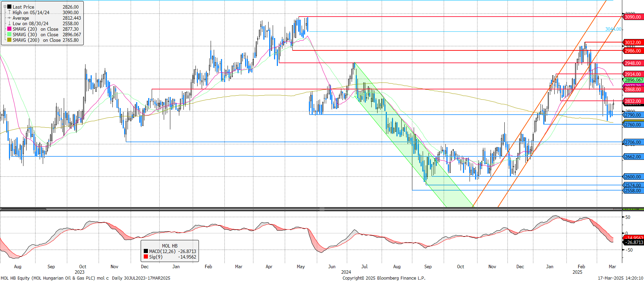644x281 pixels.
Task: Click the 2868.00 red price level tag
Action: click(633, 89)
